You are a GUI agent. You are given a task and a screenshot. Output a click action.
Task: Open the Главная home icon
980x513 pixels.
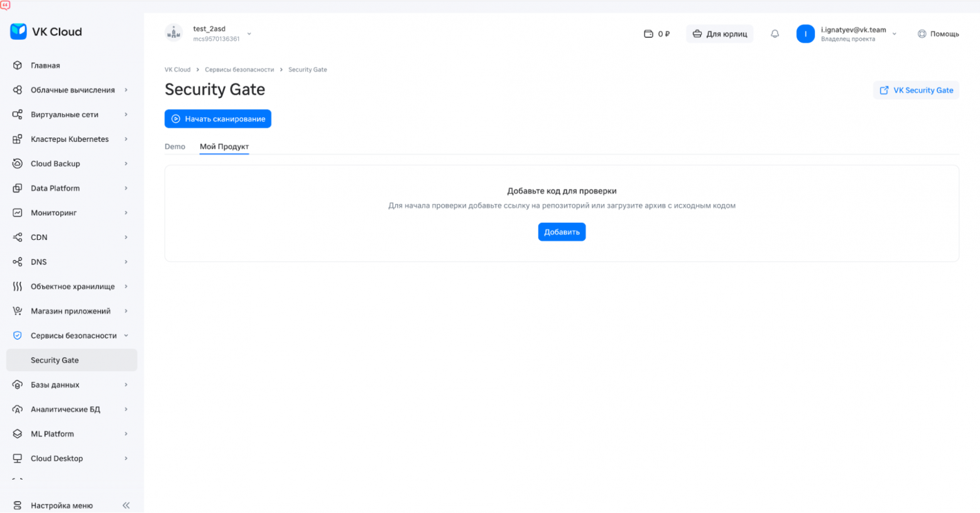coord(18,65)
